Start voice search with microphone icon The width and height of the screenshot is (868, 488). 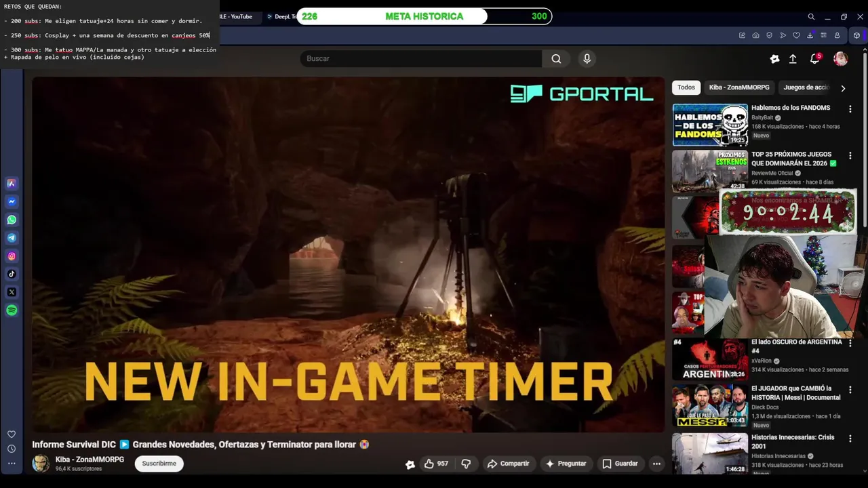(587, 59)
